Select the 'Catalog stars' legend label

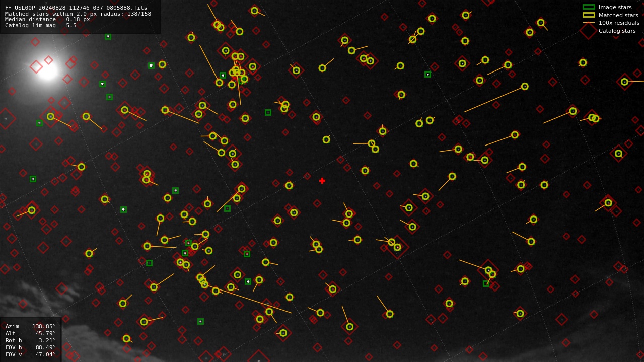click(x=617, y=31)
